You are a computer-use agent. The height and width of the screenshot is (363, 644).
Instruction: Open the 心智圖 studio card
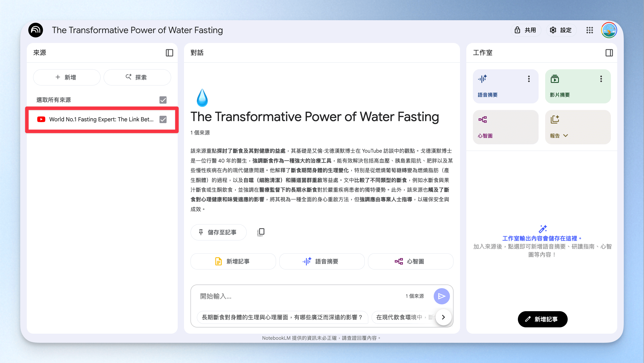coord(506,127)
